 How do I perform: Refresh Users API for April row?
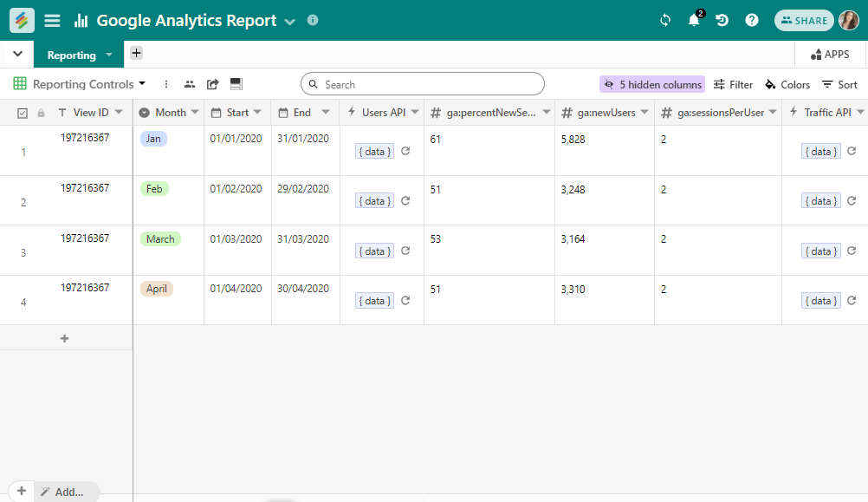[x=405, y=300]
